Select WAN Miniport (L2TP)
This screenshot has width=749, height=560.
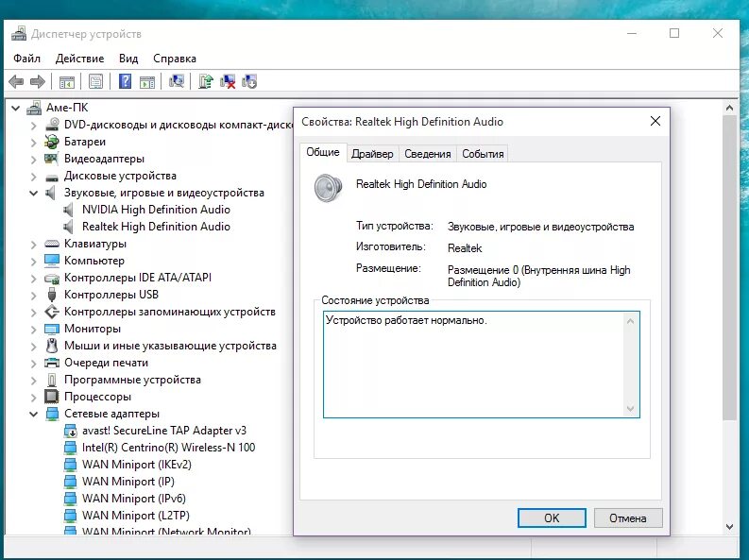[136, 516]
